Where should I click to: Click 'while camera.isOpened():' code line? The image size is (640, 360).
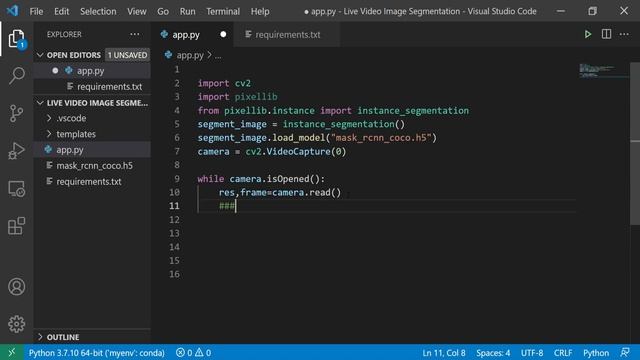(261, 179)
